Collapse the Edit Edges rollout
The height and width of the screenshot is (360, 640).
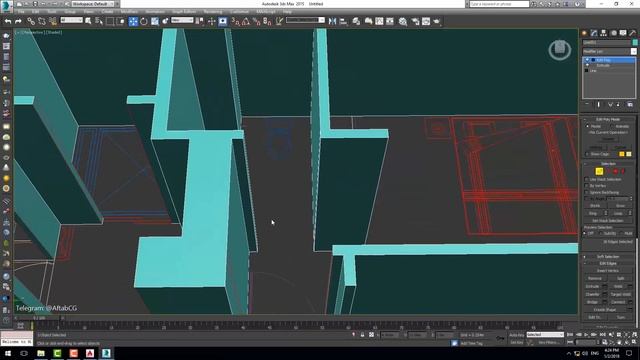point(608,263)
